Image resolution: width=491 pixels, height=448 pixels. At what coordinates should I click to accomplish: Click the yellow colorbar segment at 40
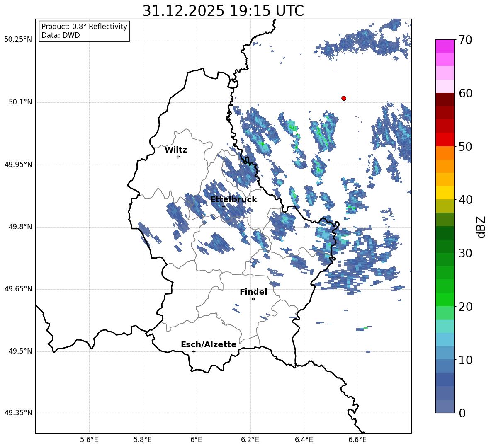coord(445,193)
